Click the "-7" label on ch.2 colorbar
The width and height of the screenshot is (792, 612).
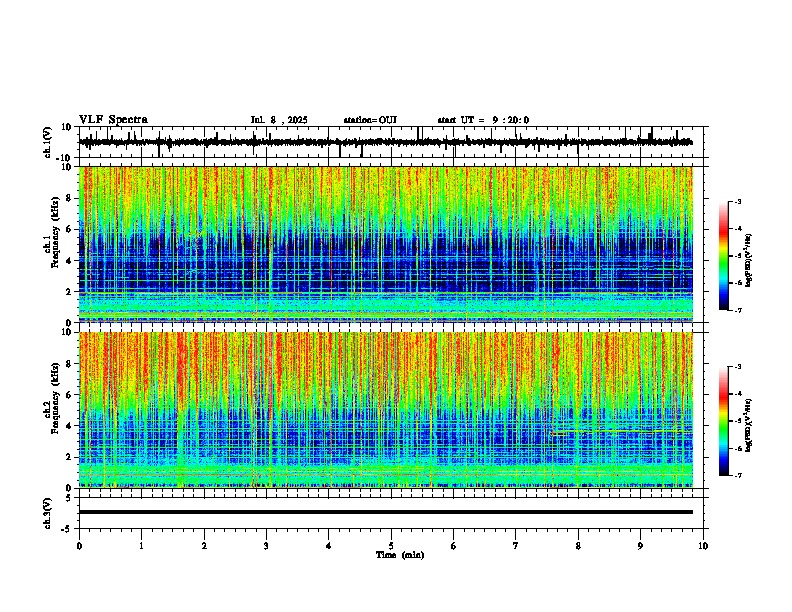(737, 475)
